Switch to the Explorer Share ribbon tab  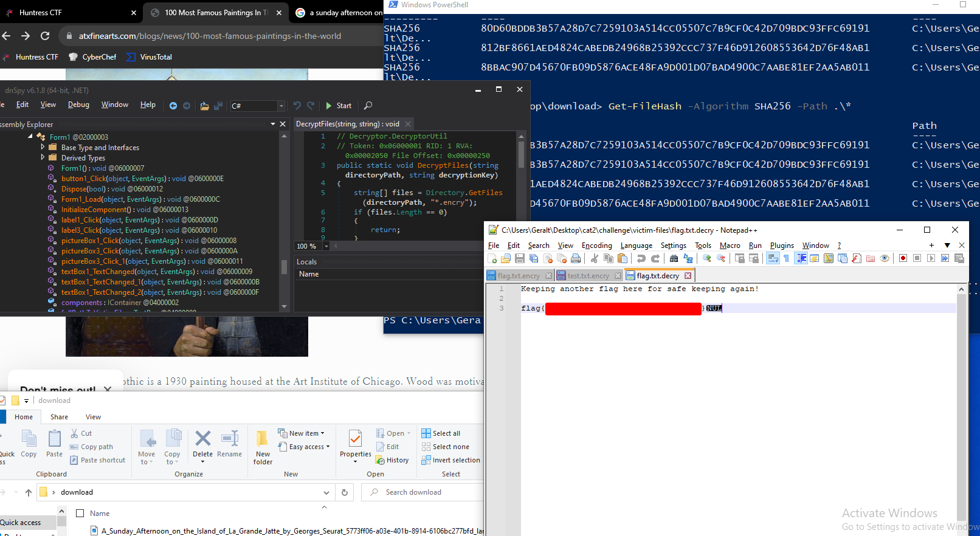[x=59, y=417]
